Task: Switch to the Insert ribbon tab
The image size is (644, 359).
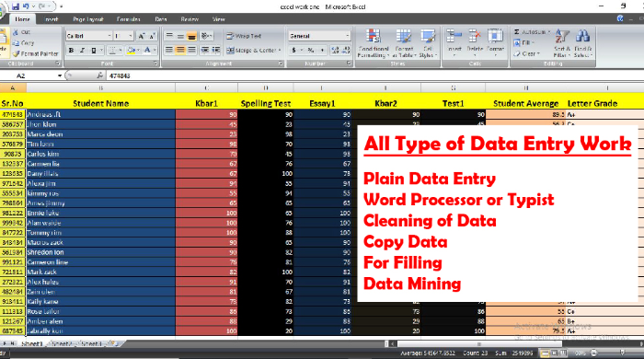Action: [x=52, y=19]
